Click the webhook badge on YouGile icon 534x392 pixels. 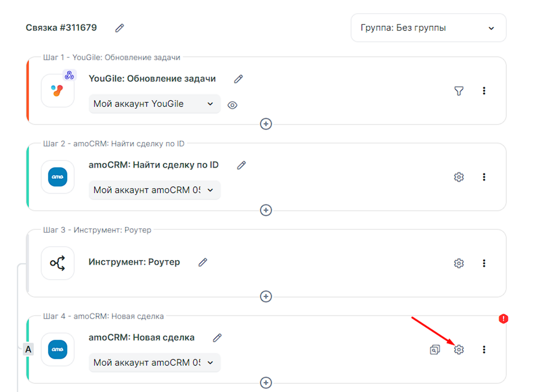(x=69, y=75)
